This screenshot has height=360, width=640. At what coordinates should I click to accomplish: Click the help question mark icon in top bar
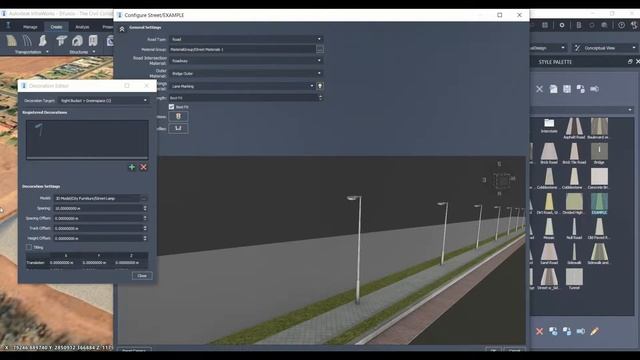coord(621,25)
